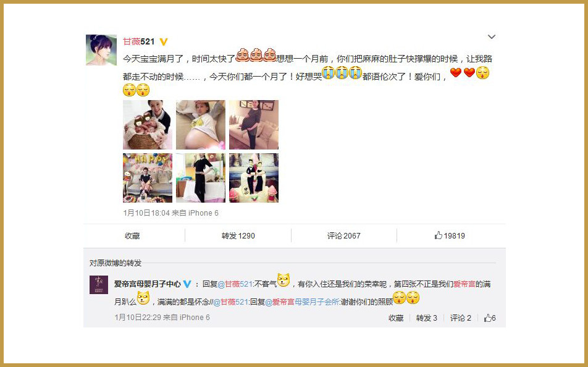Click 爱帝宫母婴月子中心 purple avatar

click(99, 285)
